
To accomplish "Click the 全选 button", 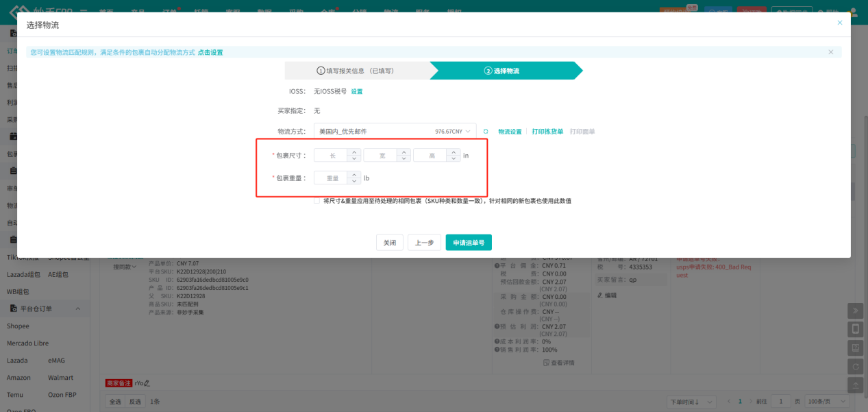I will 115,401.
